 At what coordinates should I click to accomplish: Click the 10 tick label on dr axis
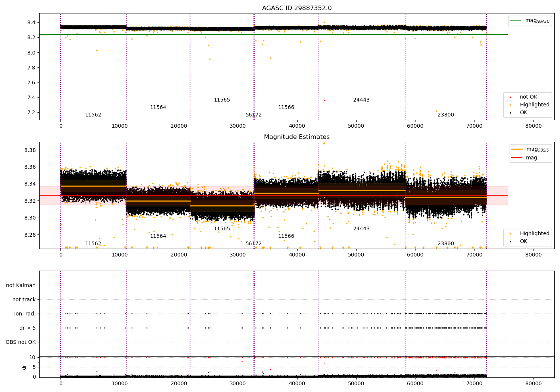[x=32, y=358]
